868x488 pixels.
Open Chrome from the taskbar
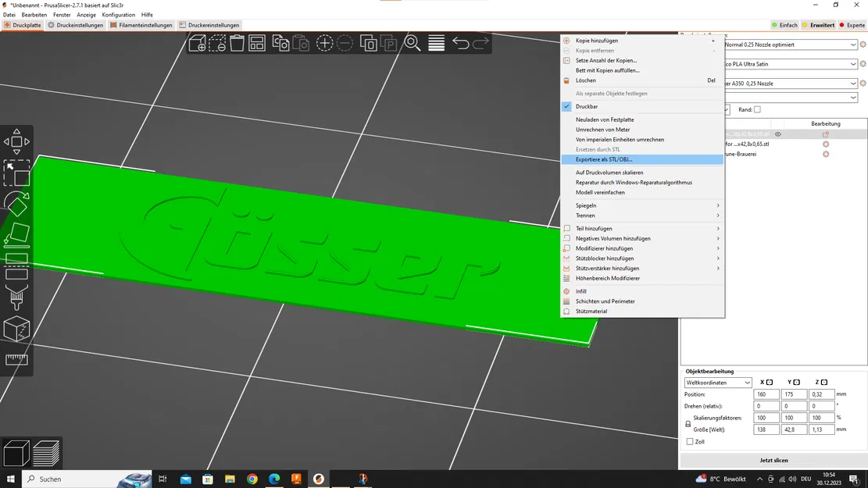click(252, 479)
